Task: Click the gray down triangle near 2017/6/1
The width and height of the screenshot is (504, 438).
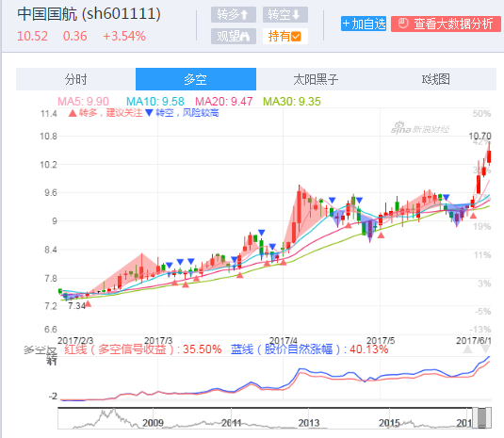Action: tap(486, 349)
